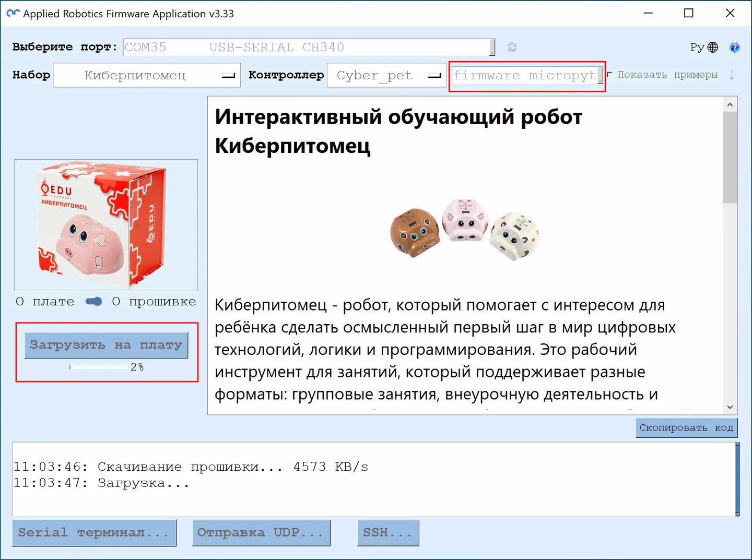Viewport: 752px width, 560px height.
Task: Open the help question mark icon
Action: [734, 47]
